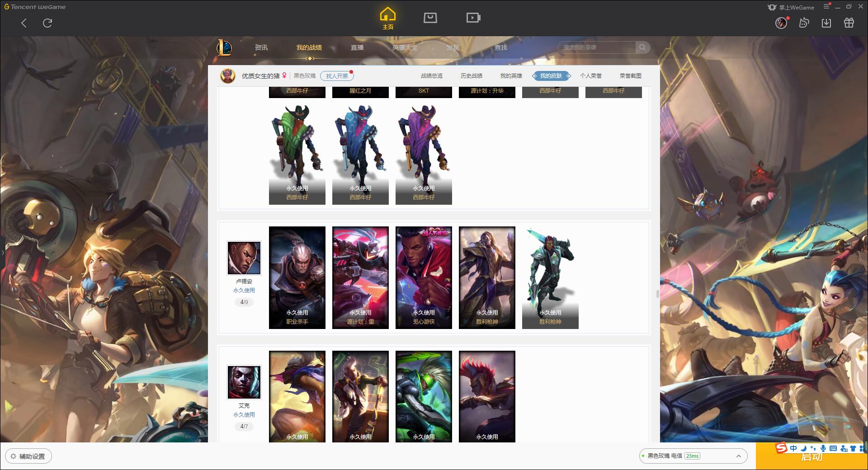The width and height of the screenshot is (868, 470).
Task: Open the download manager icon
Action: coord(826,23)
